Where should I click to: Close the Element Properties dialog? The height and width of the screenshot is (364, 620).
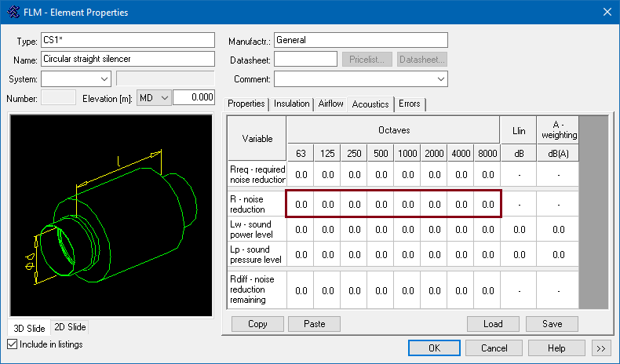point(607,12)
